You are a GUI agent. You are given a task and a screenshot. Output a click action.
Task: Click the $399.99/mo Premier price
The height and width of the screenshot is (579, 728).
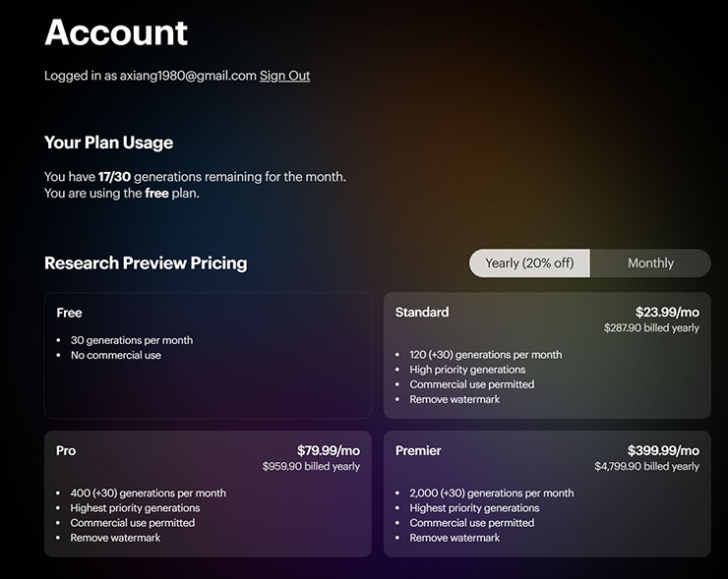[663, 451]
